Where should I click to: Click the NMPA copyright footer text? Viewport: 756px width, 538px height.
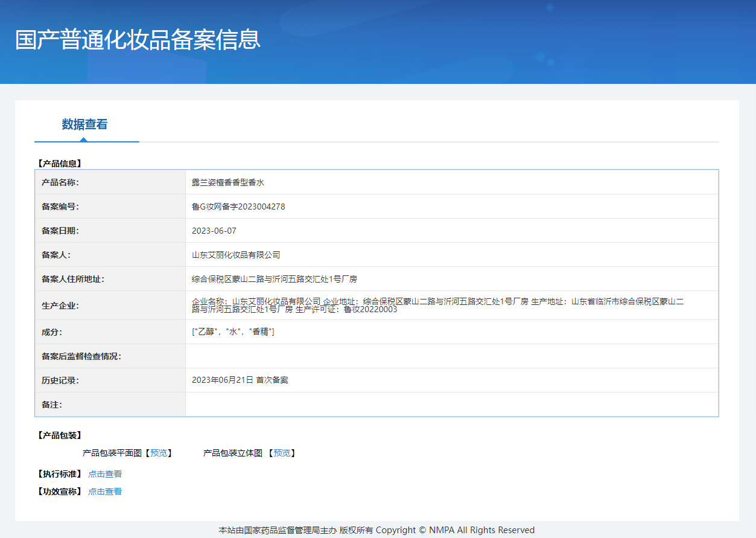pos(376,530)
